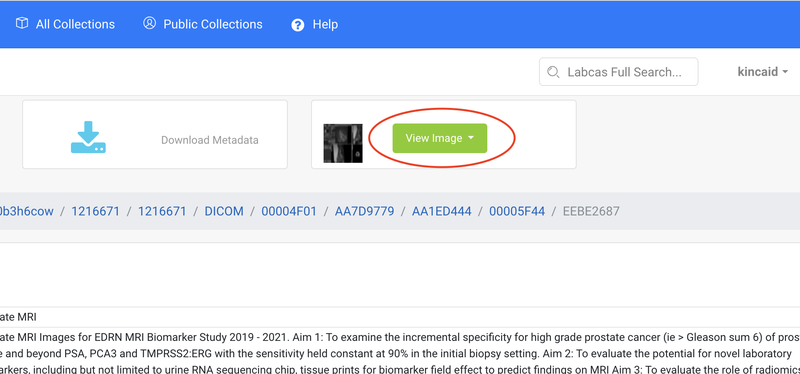Open Public Collections in the navigation bar
800x374 pixels.
pyautogui.click(x=203, y=24)
